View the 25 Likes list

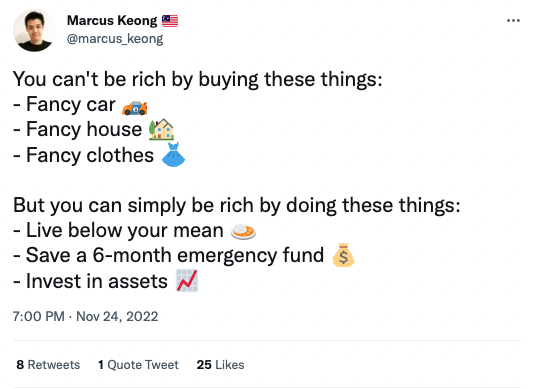[220, 365]
